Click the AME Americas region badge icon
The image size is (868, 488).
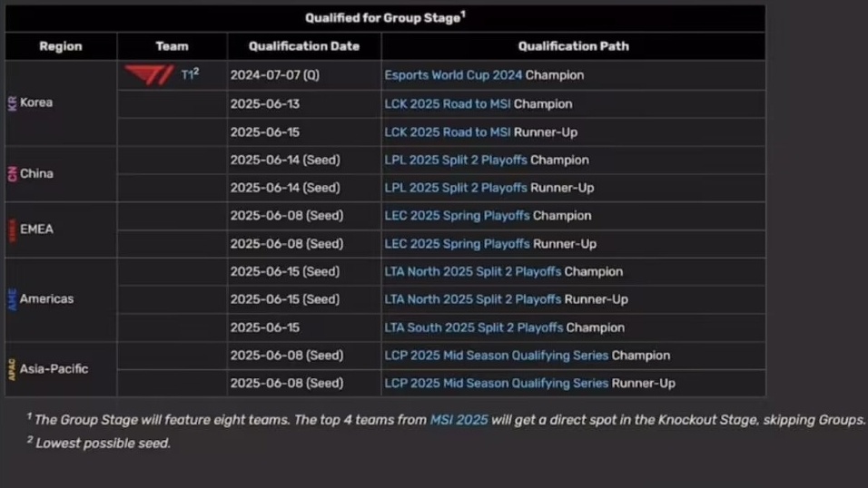(12, 299)
